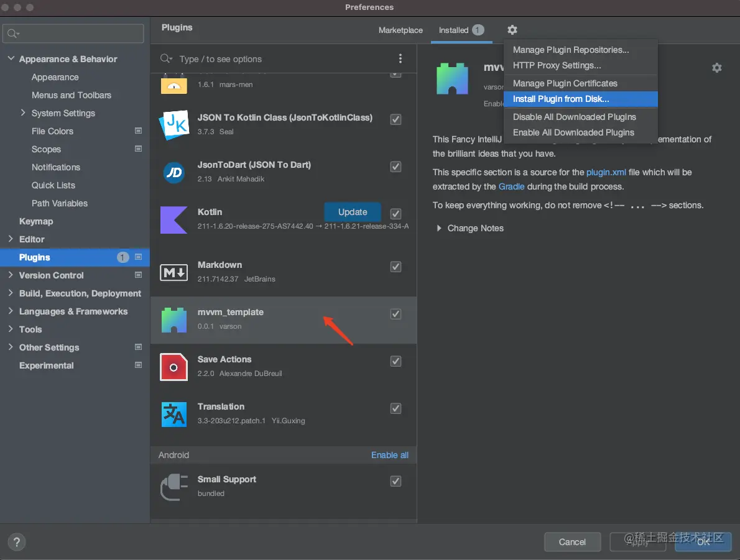Click the help question mark button
740x560 pixels.
17,542
